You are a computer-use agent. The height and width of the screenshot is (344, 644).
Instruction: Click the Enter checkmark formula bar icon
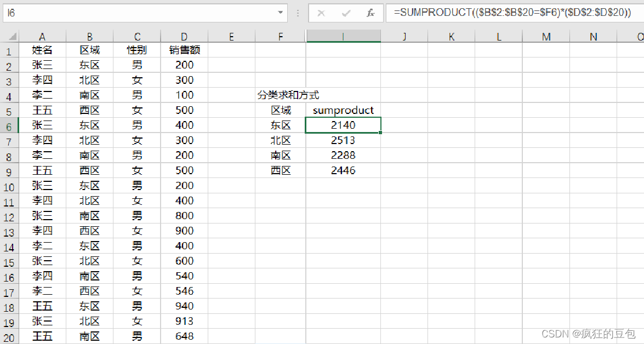click(346, 13)
